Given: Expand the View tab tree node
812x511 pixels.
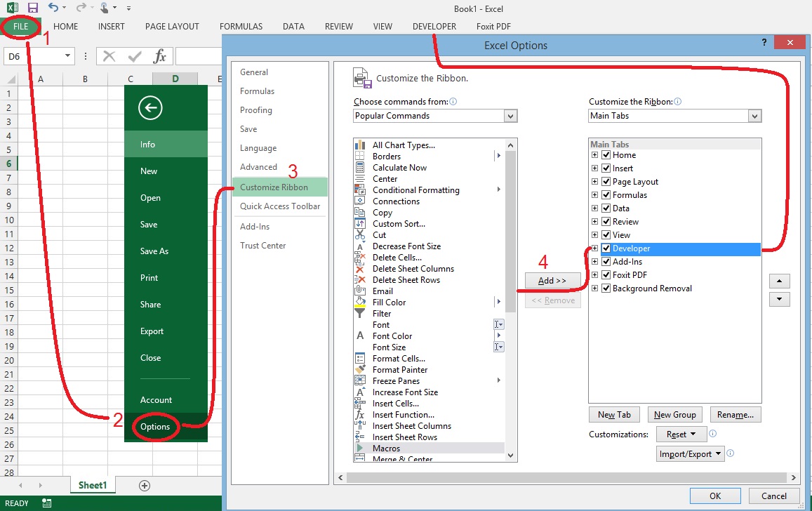Looking at the screenshot, I should [x=594, y=235].
